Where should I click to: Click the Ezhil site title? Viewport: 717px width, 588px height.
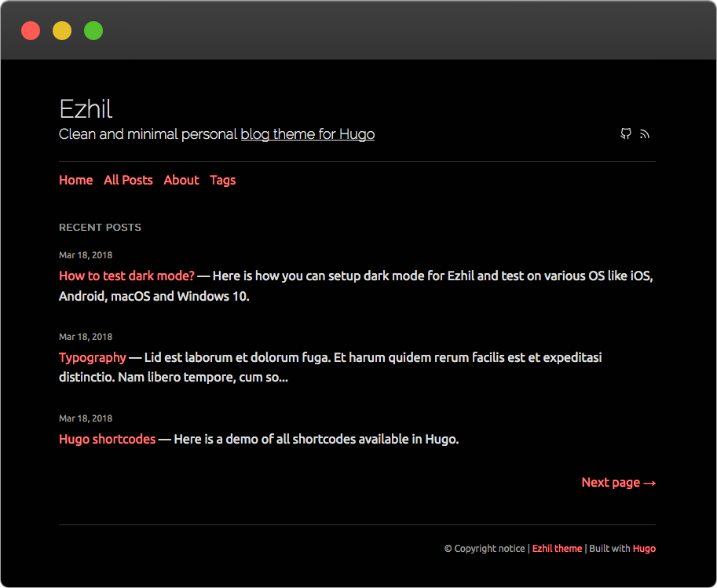point(86,109)
